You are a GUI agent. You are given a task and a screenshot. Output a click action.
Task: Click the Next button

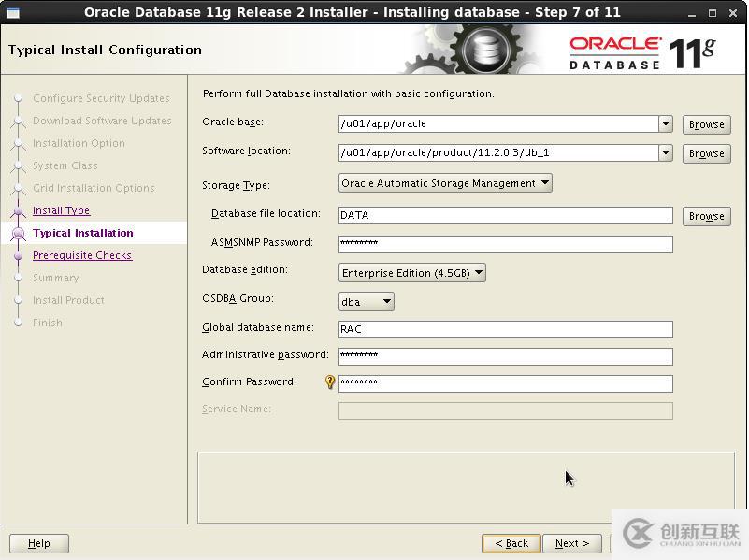[571, 543]
